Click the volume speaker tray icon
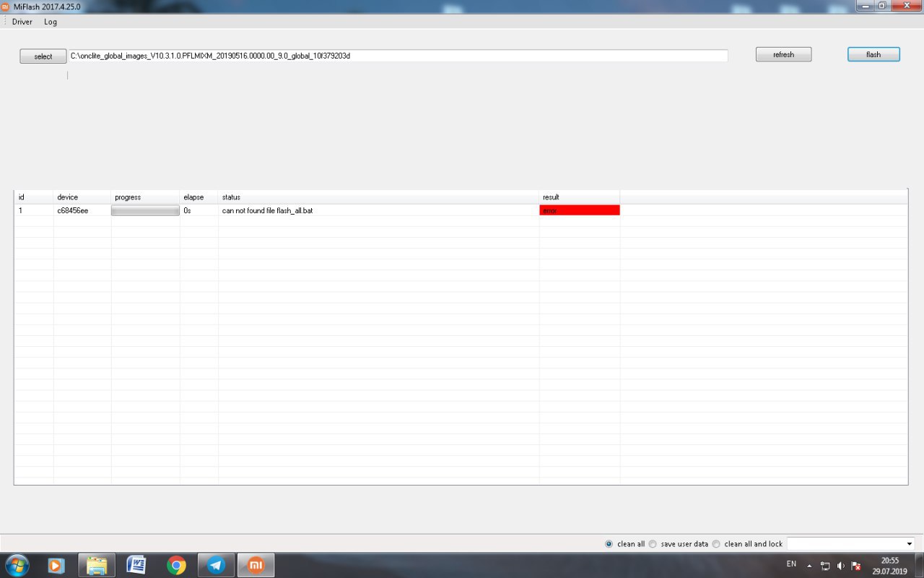Image resolution: width=924 pixels, height=578 pixels. click(x=840, y=566)
